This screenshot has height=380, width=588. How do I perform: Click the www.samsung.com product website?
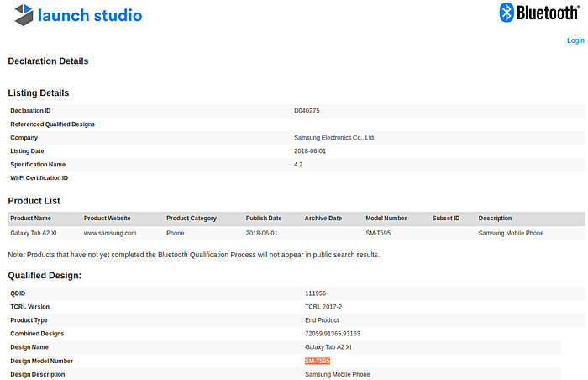110,233
